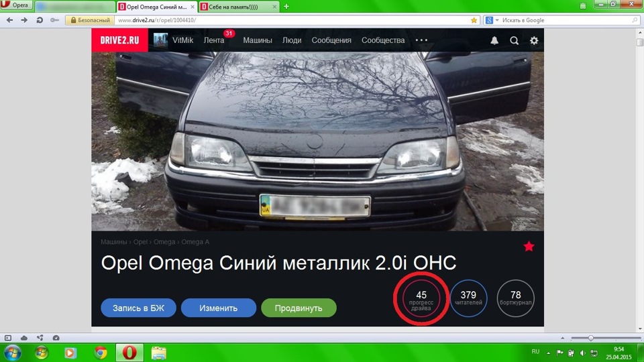644x362 pixels.
Task: Focus the 'Искать в Google' search field
Action: click(565, 19)
